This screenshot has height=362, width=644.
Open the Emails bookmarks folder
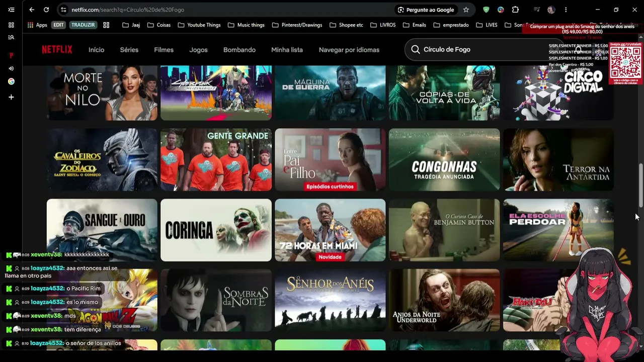414,25
